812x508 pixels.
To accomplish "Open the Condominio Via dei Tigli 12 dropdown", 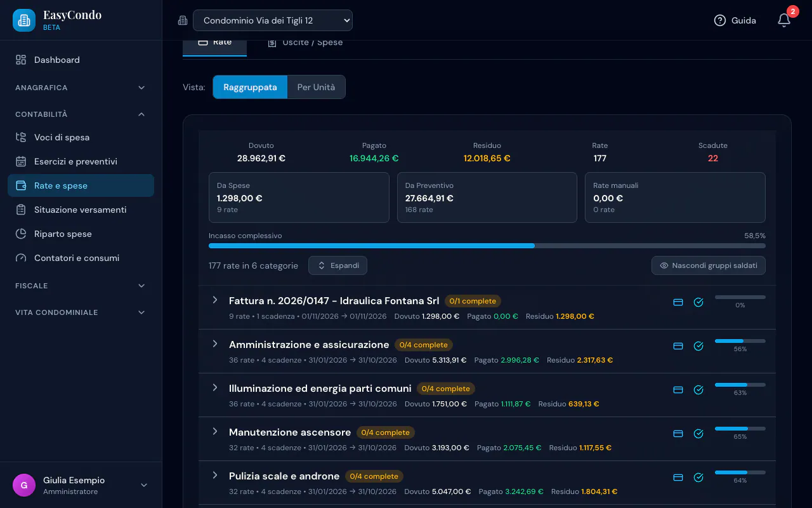I will tap(273, 20).
